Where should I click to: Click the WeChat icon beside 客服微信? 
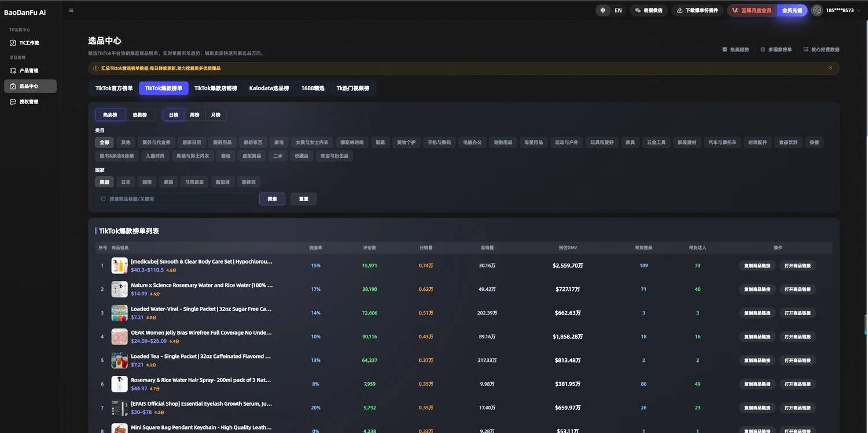638,10
